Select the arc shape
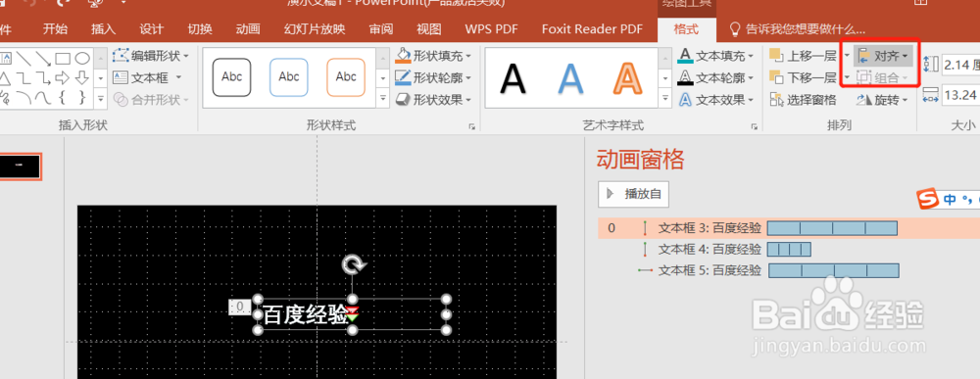The image size is (980, 379). pyautogui.click(x=24, y=97)
